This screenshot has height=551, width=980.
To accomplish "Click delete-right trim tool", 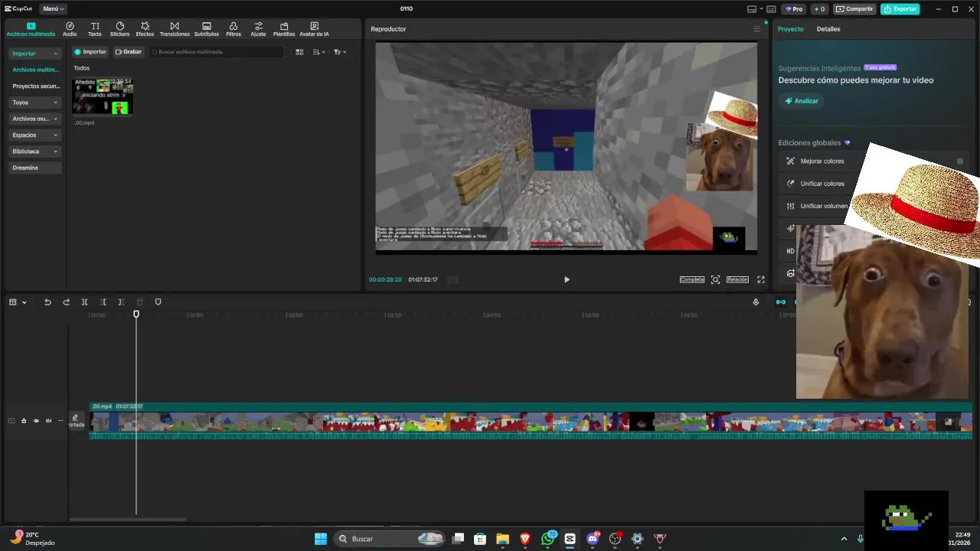I will (121, 302).
